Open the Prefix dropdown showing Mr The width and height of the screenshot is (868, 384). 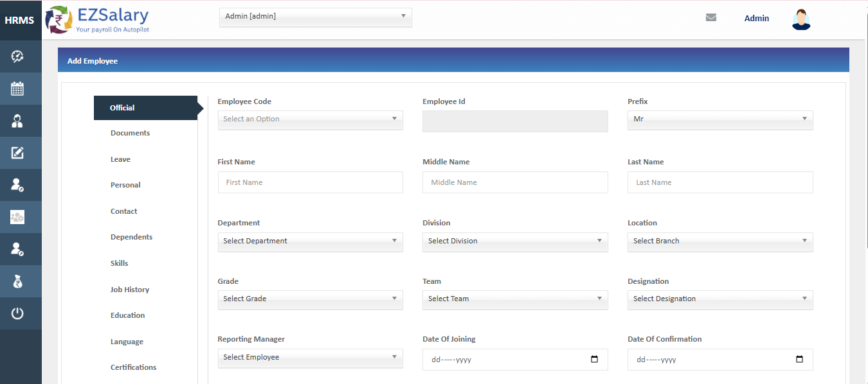pos(719,119)
